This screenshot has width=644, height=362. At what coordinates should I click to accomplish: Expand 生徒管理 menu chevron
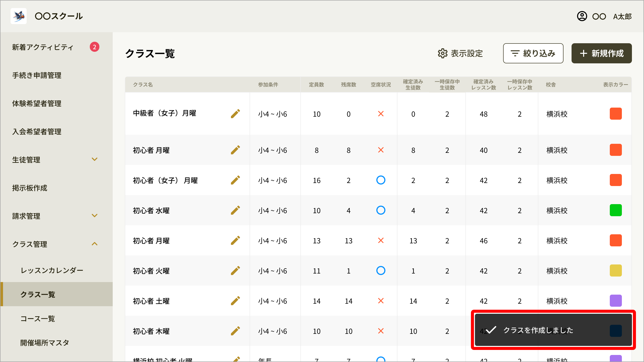click(x=95, y=159)
